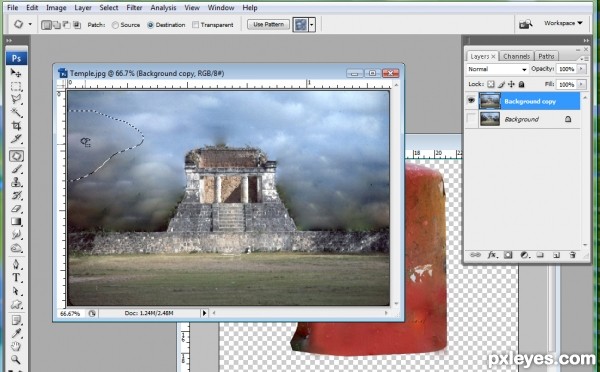Toggle Lock position

click(x=511, y=84)
